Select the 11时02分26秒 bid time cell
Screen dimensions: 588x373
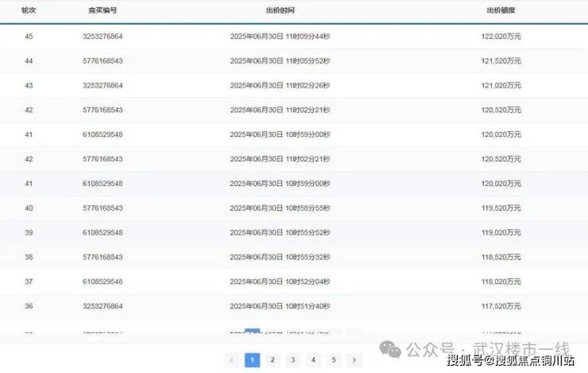coord(279,86)
